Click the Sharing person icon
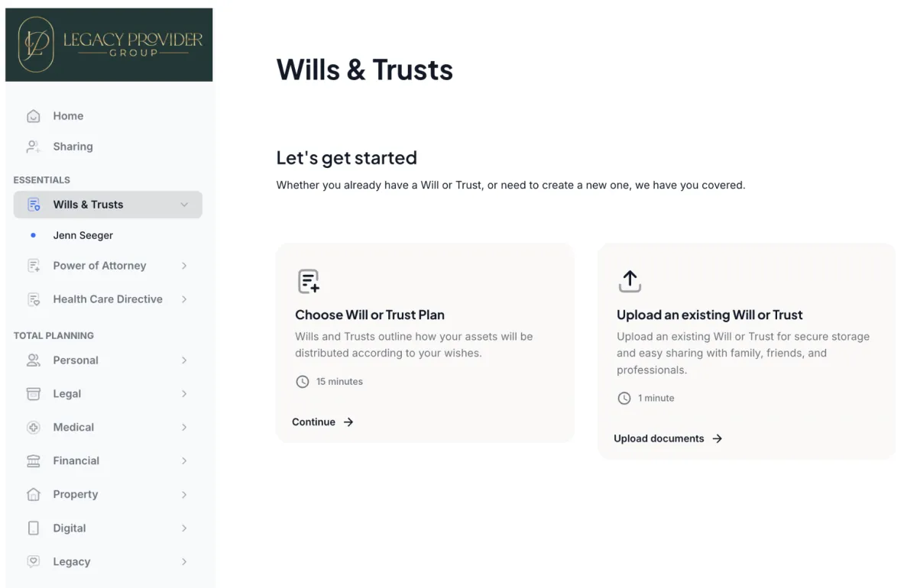Viewport: 917px width, 588px height. (x=34, y=147)
